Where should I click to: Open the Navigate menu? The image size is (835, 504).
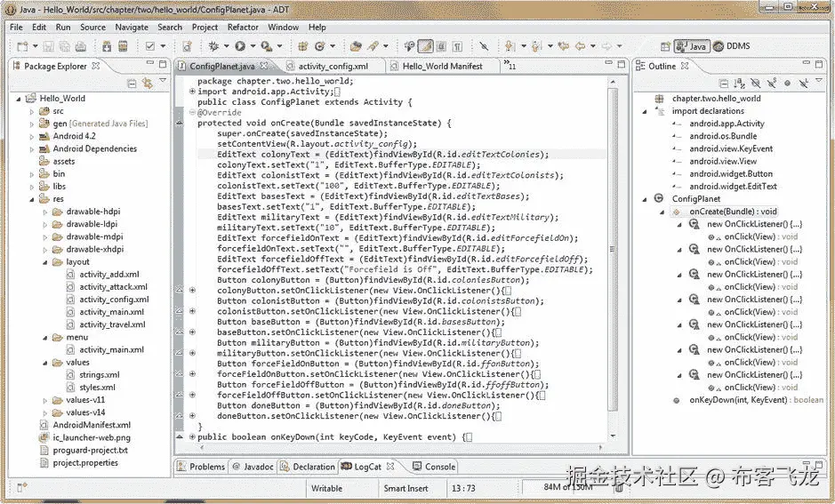[x=132, y=28]
